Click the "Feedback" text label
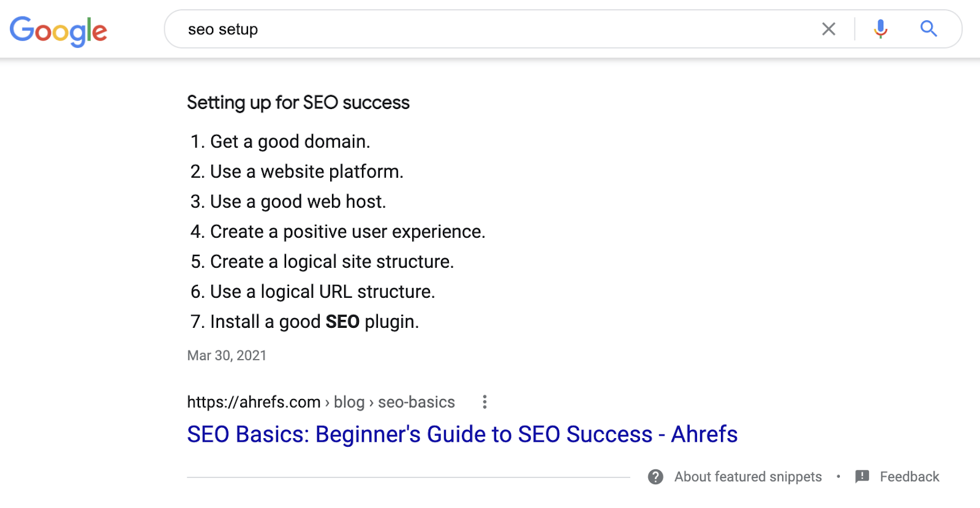The width and height of the screenshot is (980, 508). tap(909, 477)
